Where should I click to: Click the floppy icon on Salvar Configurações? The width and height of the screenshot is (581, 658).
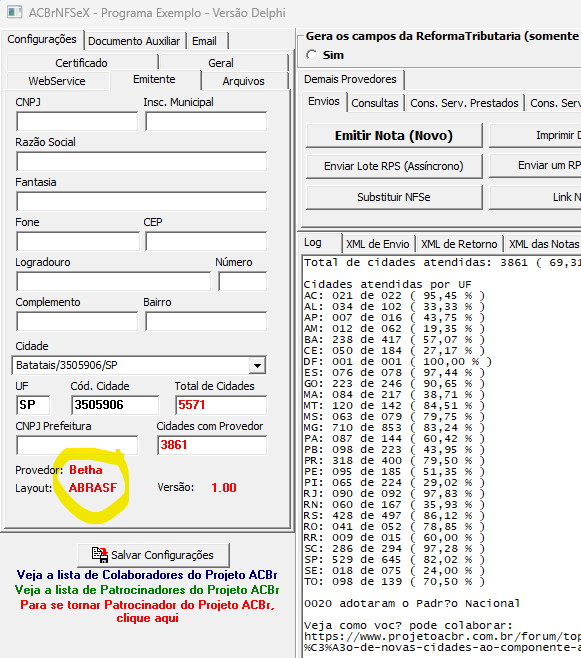pyautogui.click(x=100, y=555)
